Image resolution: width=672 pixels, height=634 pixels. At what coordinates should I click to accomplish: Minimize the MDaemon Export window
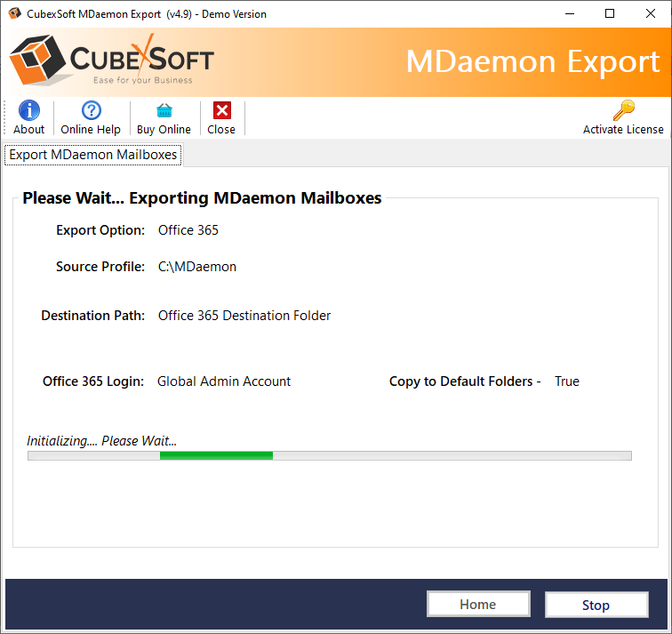pyautogui.click(x=569, y=13)
